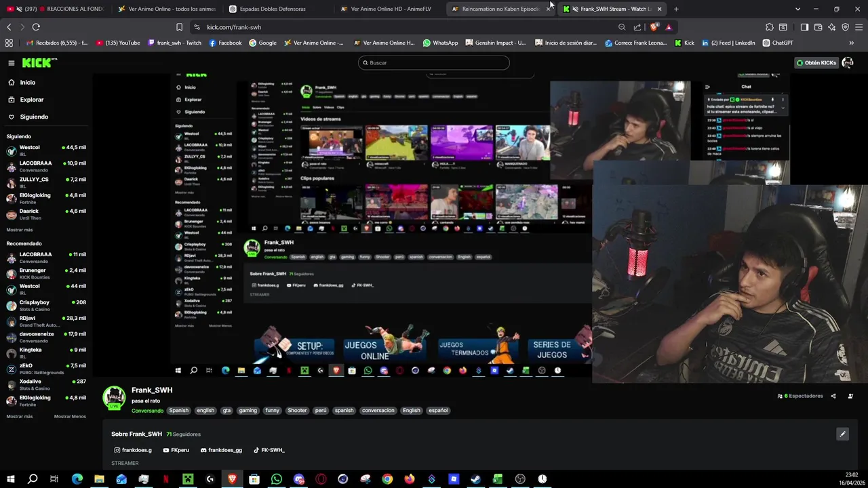Click the Obtén KICKs button

coord(816,63)
